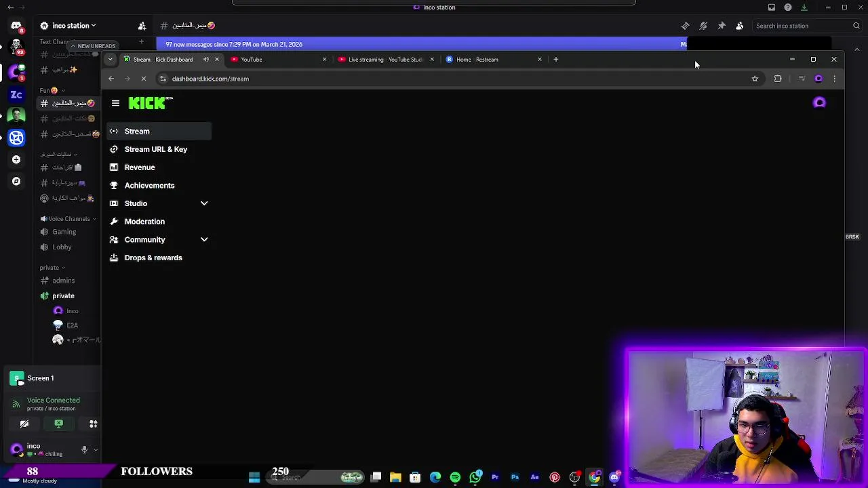Add a server in Discord
Viewport: 868px width, 488px height.
click(16, 159)
